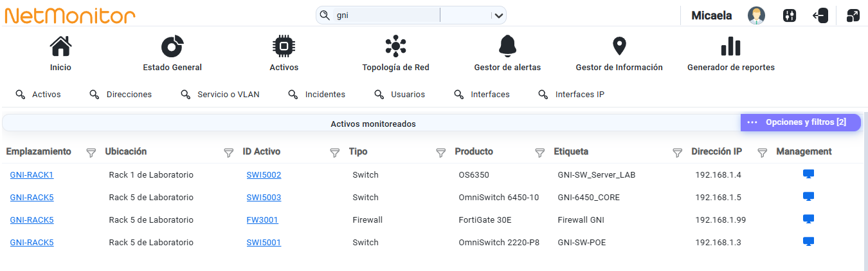The width and height of the screenshot is (868, 271).
Task: Filter the Emplazamiento column
Action: 91,153
